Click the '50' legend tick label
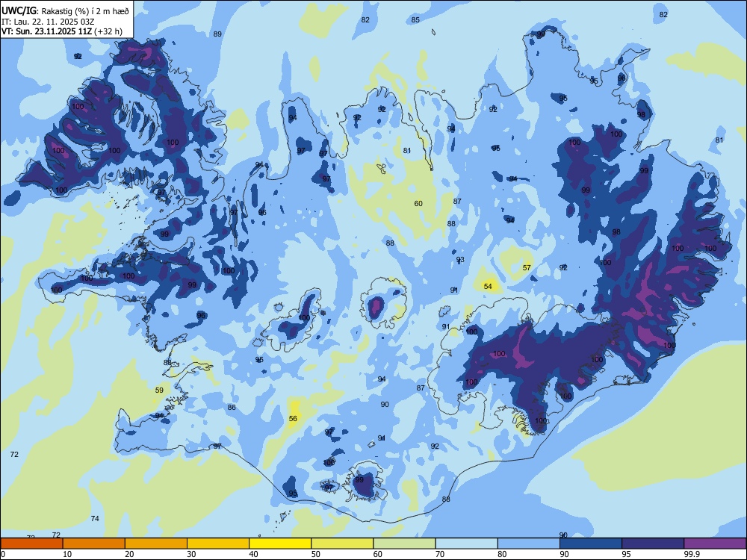 [316, 554]
